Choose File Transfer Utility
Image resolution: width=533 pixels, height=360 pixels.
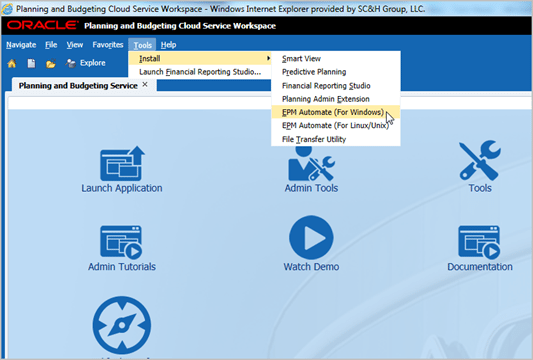[336, 139]
